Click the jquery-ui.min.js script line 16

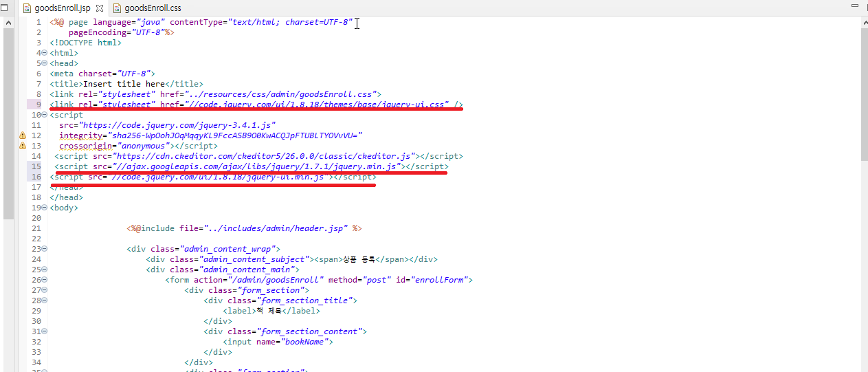coord(213,177)
